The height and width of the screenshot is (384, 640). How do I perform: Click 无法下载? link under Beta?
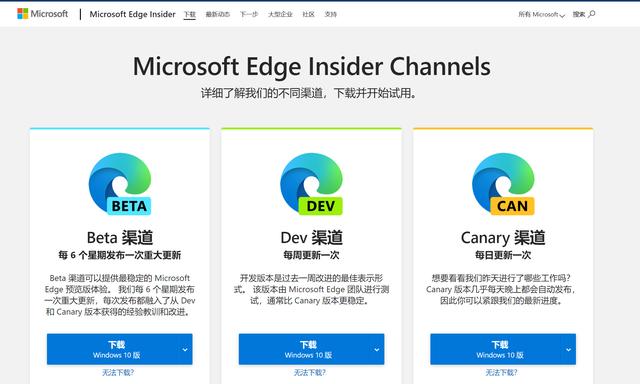[x=118, y=372]
